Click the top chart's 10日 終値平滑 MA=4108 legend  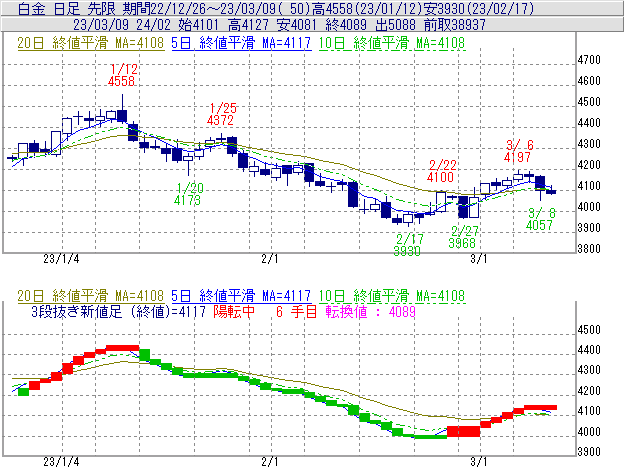[x=392, y=43]
